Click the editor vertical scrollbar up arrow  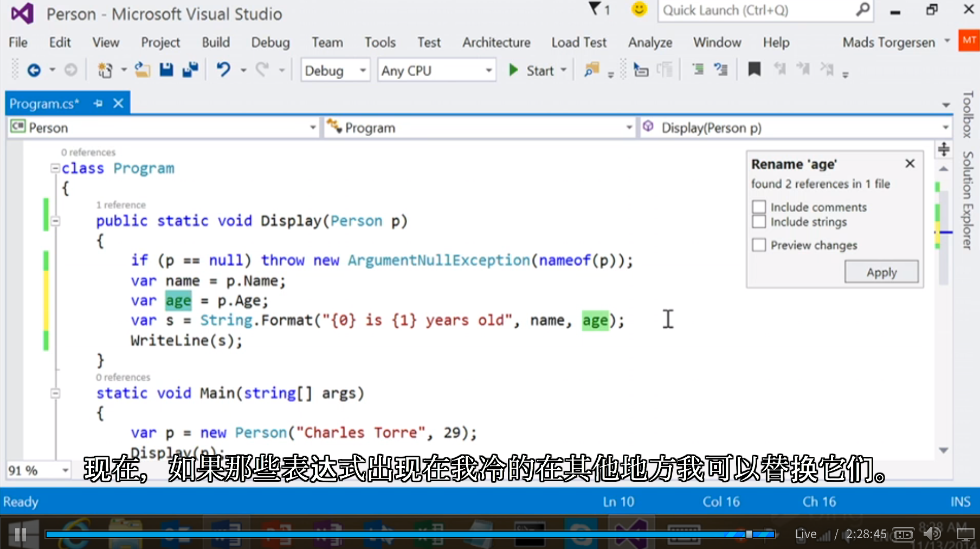tap(944, 169)
